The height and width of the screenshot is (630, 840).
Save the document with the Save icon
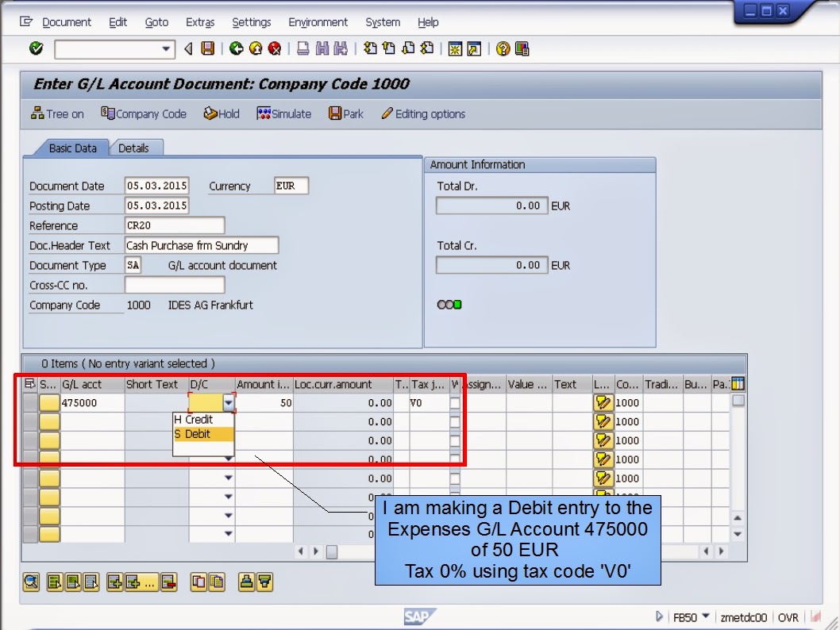(207, 48)
